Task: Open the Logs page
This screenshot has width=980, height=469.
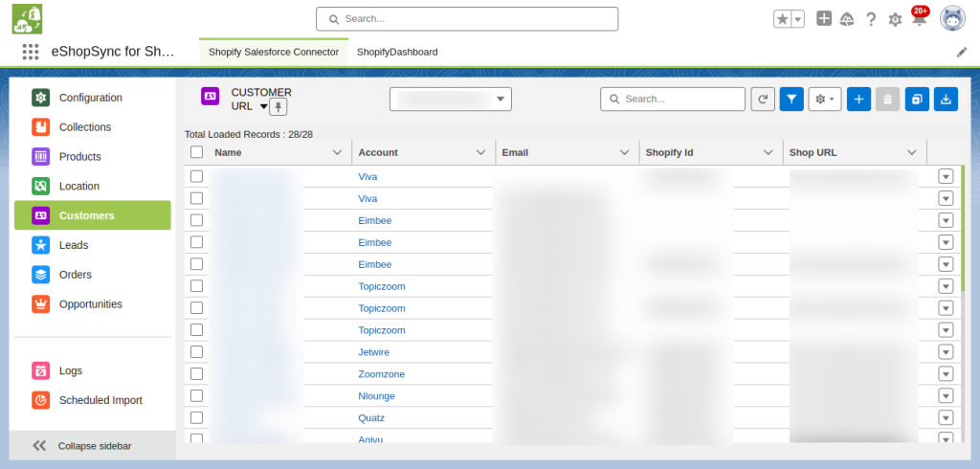Action: click(93, 370)
